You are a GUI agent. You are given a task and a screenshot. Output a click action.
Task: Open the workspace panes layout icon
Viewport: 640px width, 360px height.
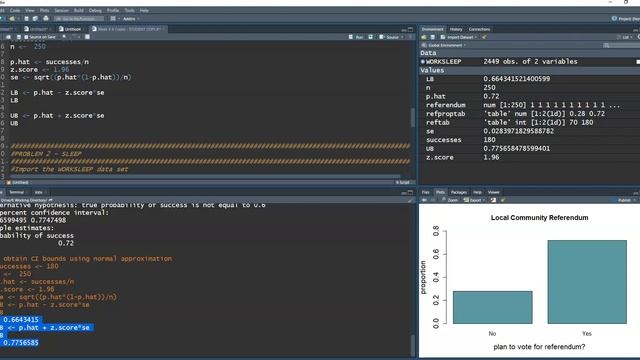113,19
